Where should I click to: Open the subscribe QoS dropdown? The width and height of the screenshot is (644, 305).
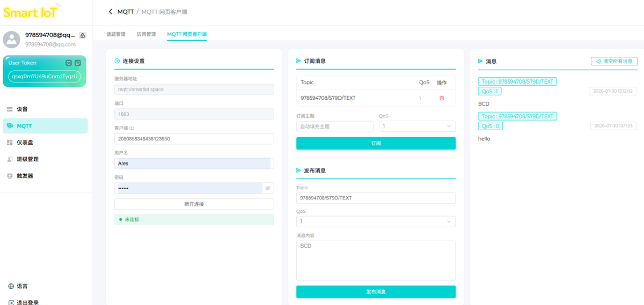click(x=417, y=127)
